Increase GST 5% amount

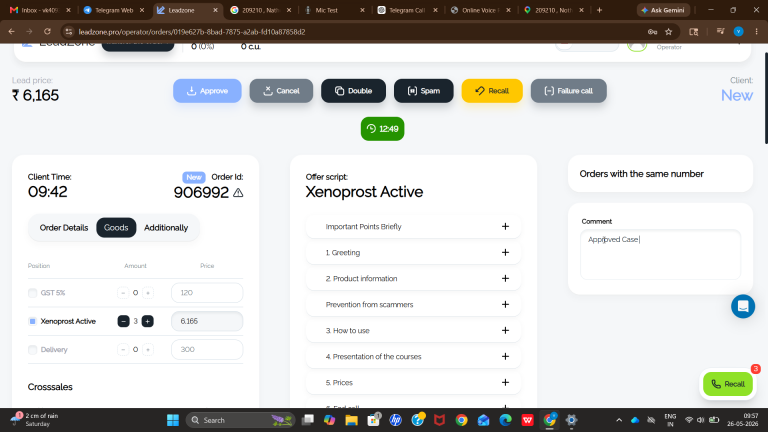148,293
